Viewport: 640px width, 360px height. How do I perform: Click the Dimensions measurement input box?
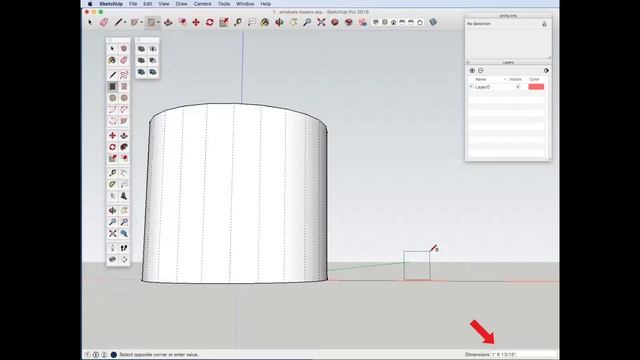pos(525,355)
